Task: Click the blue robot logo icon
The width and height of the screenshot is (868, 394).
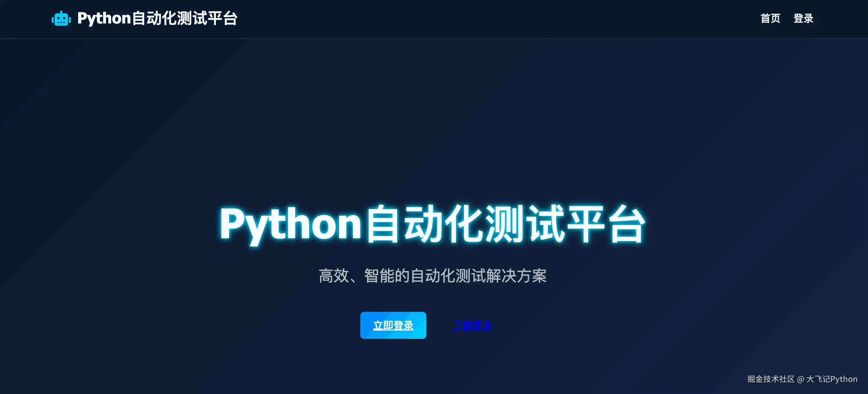Action: pos(61,18)
